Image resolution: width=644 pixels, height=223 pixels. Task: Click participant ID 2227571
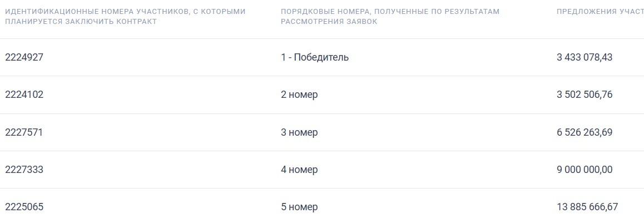[24, 133]
